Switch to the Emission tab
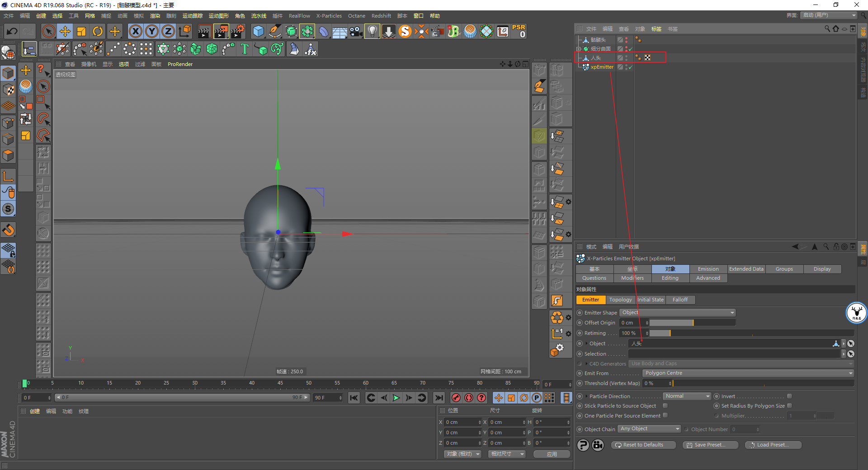This screenshot has height=470, width=868. (x=708, y=269)
